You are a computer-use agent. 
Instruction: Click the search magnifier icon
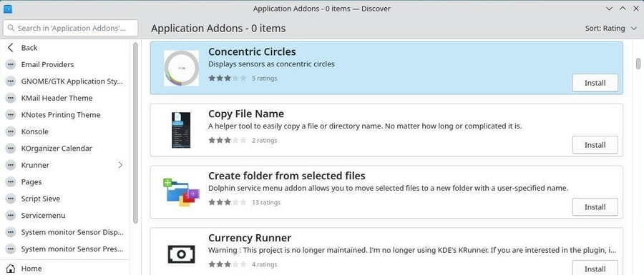(x=10, y=29)
